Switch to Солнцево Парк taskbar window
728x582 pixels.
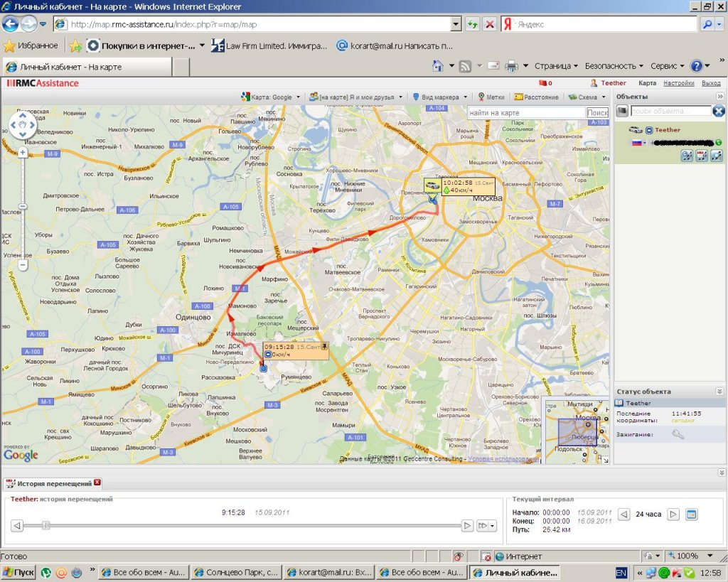(x=236, y=573)
